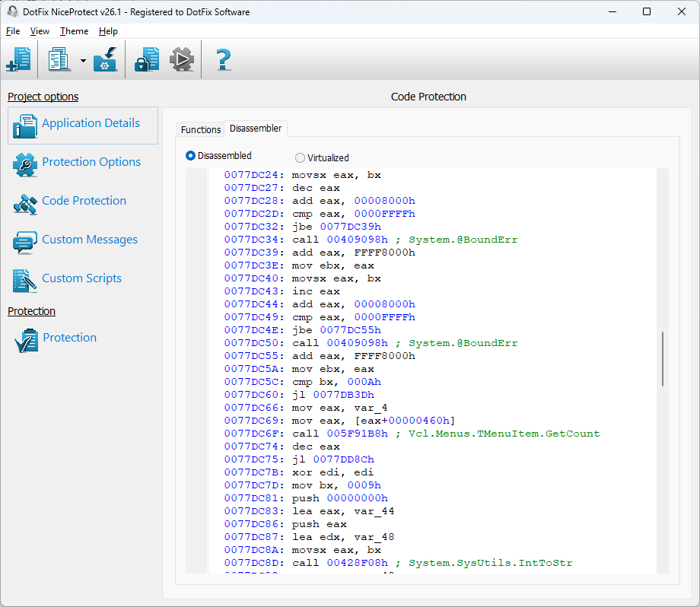Select the Disassembler tab
The height and width of the screenshot is (607, 700).
pos(256,129)
